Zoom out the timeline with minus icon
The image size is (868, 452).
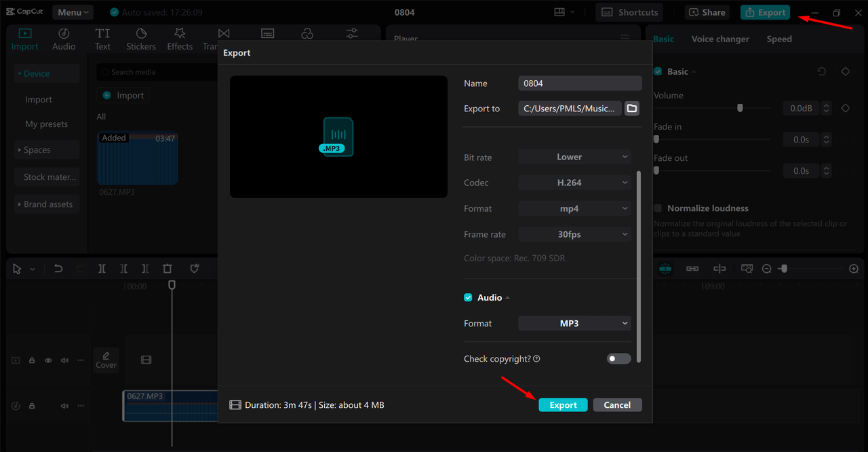click(x=766, y=269)
